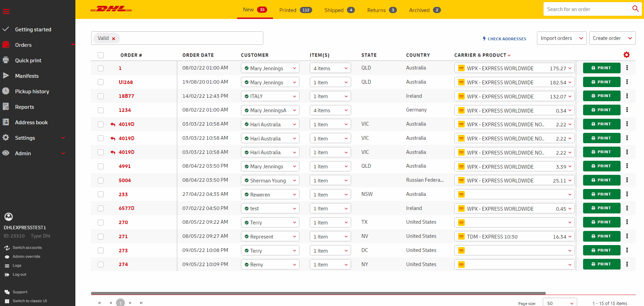This screenshot has width=644, height=306.
Task: Select page 1 in pagination
Action: pyautogui.click(x=120, y=303)
